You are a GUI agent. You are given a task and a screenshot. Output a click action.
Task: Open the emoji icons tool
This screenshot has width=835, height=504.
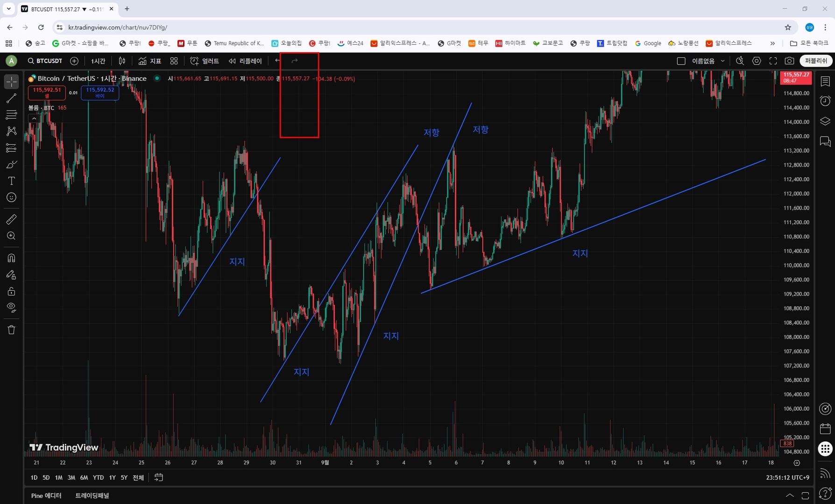11,197
